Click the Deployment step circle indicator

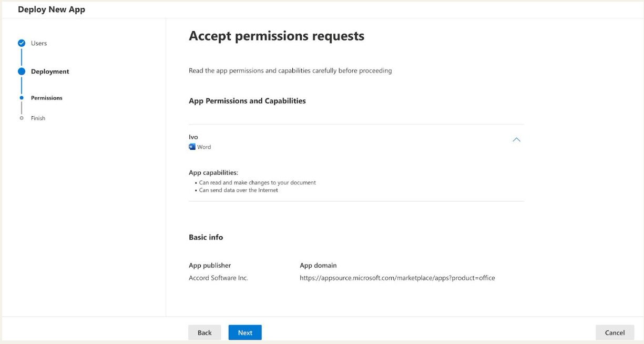pyautogui.click(x=21, y=72)
